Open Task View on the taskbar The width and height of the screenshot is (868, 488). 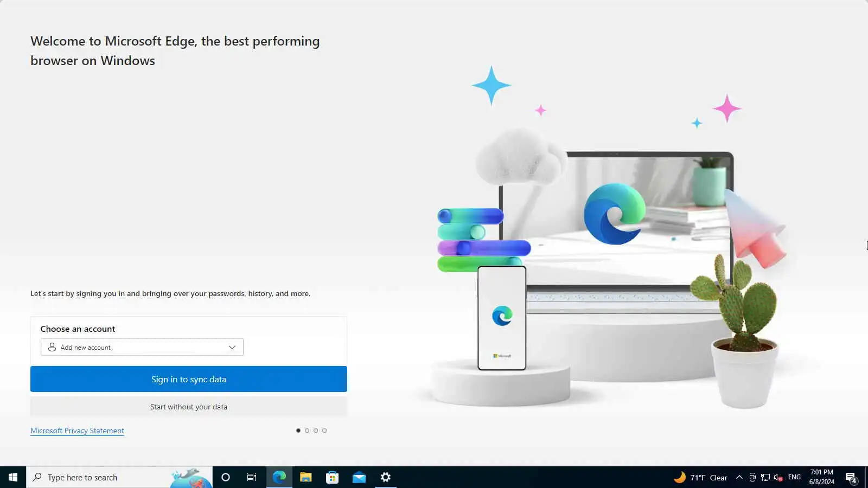coord(252,477)
